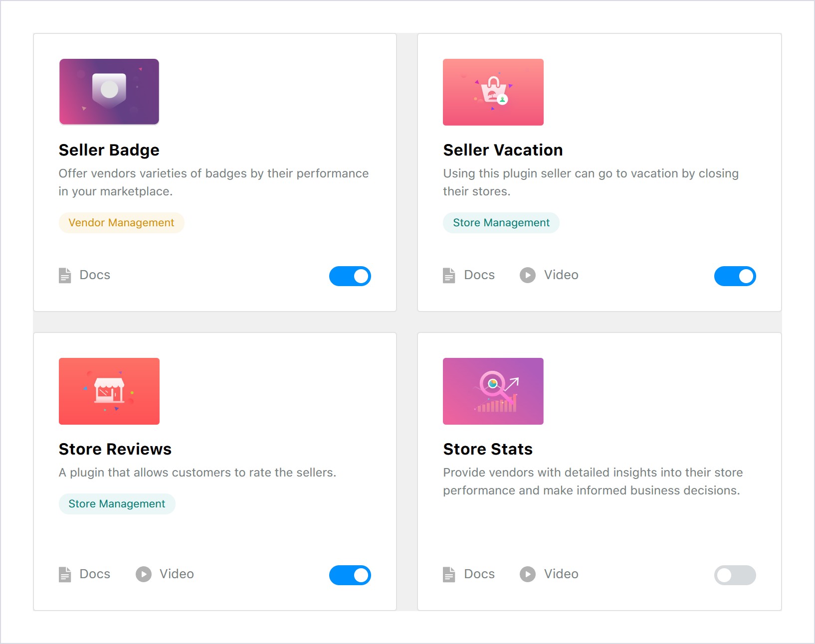Turn off the Seller Vacation module switch
The height and width of the screenshot is (644, 815).
click(x=735, y=276)
